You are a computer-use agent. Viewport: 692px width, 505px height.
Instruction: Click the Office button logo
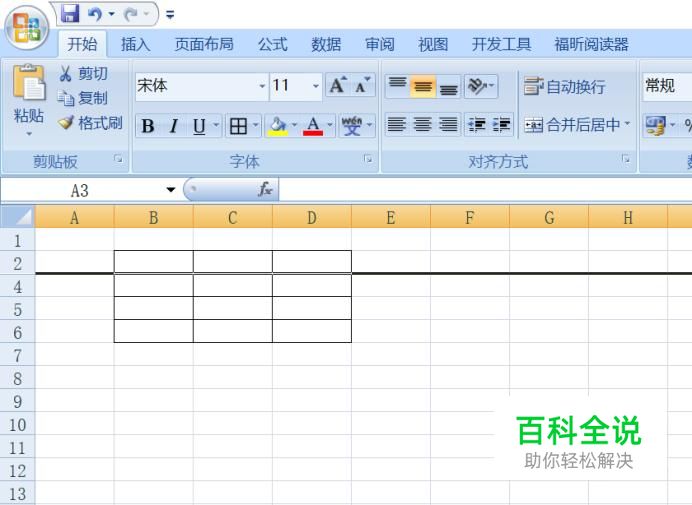[x=26, y=27]
